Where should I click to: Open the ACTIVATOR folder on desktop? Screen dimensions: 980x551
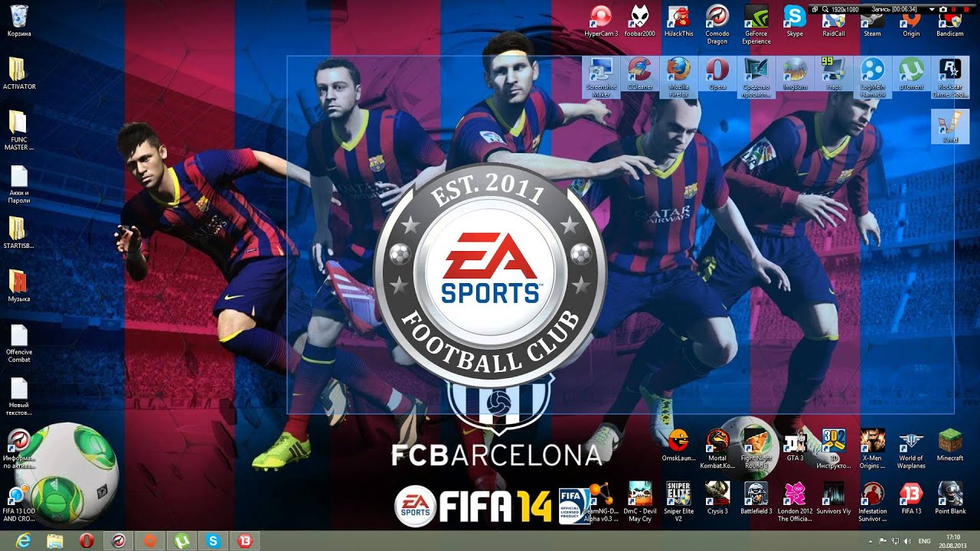coord(19,73)
